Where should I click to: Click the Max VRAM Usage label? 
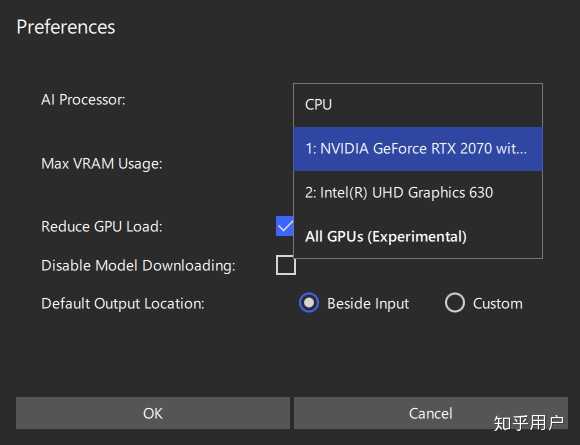[102, 163]
